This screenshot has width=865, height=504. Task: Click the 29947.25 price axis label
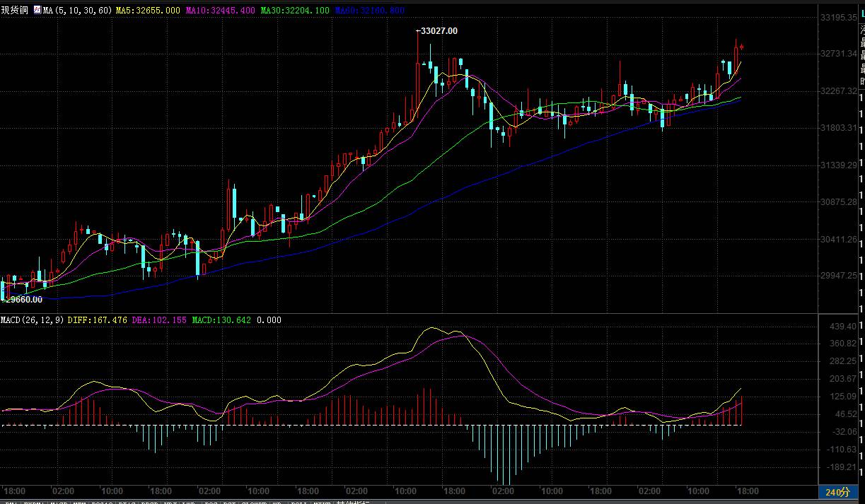[x=839, y=276]
